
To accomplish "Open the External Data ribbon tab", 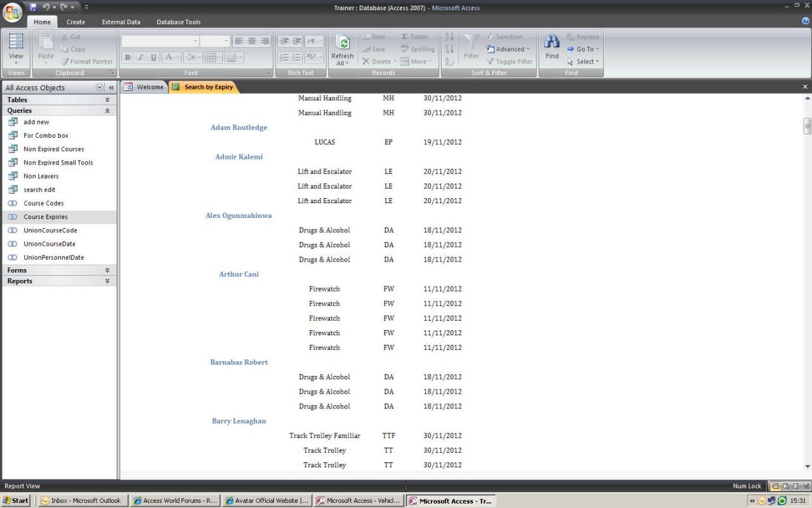I will pos(121,22).
